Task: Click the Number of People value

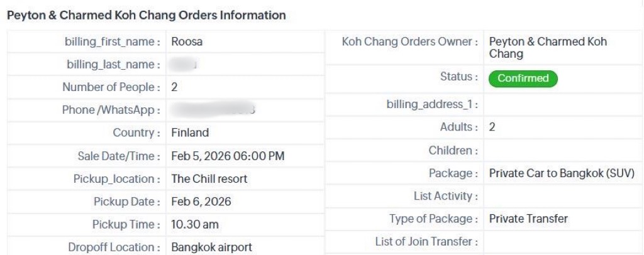Action: tap(174, 87)
